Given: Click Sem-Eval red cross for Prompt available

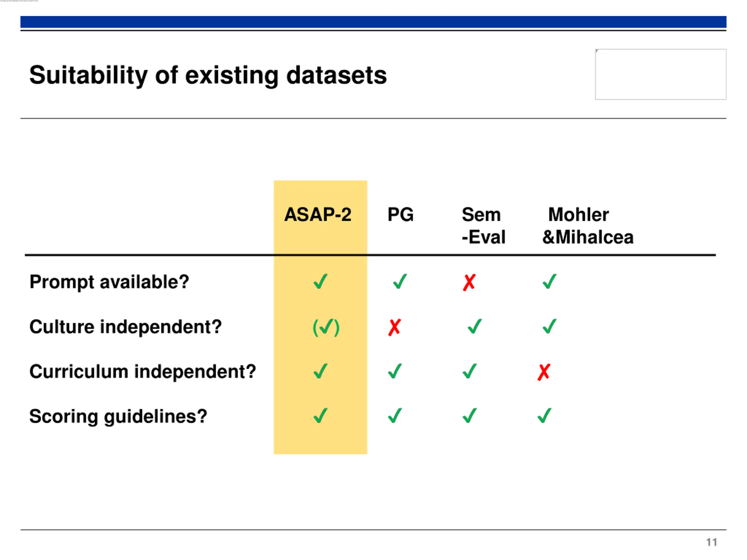Looking at the screenshot, I should [x=470, y=282].
